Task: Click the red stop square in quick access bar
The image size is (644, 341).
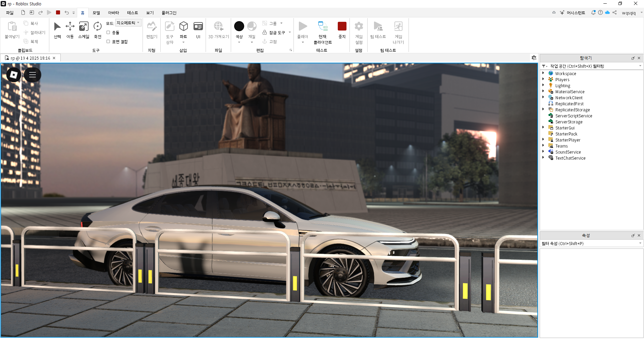Action: tap(58, 12)
